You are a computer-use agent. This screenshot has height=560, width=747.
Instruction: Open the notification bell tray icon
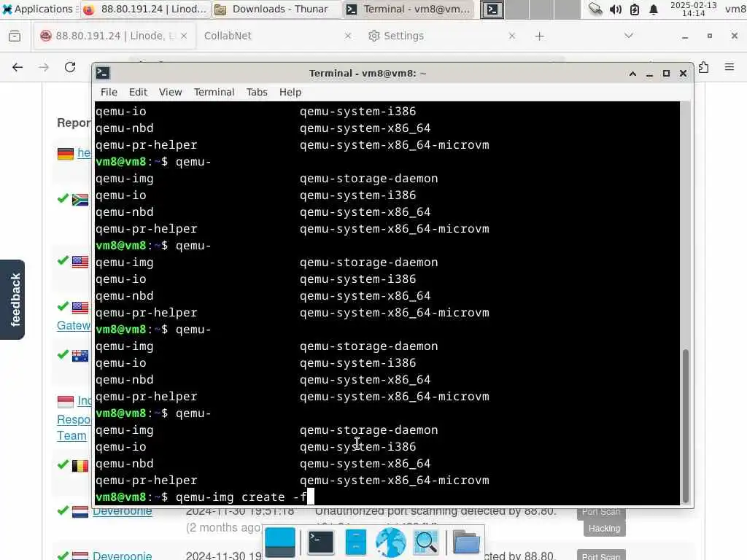(654, 9)
